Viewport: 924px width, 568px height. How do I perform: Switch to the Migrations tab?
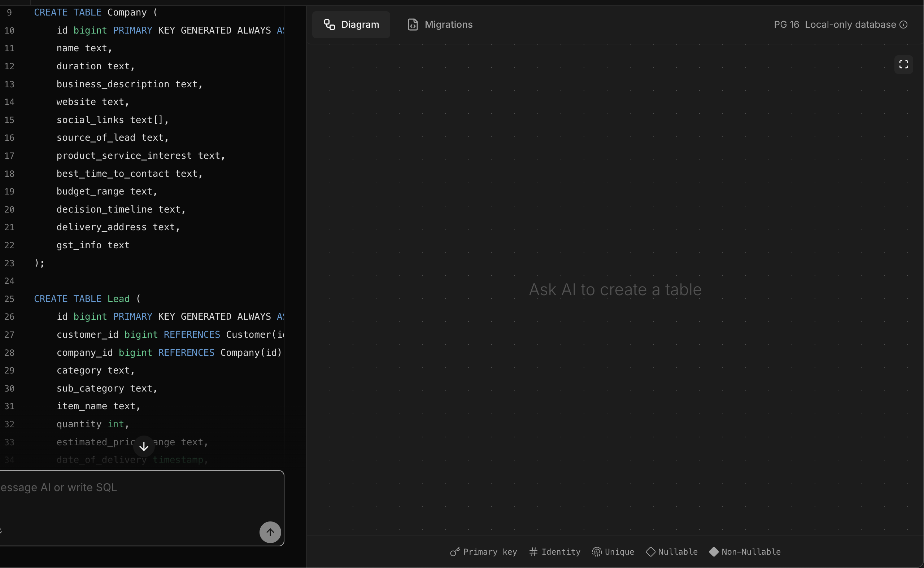coord(448,24)
